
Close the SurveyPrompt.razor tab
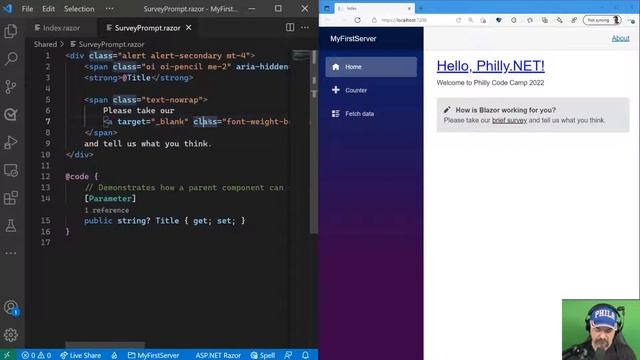coord(189,27)
